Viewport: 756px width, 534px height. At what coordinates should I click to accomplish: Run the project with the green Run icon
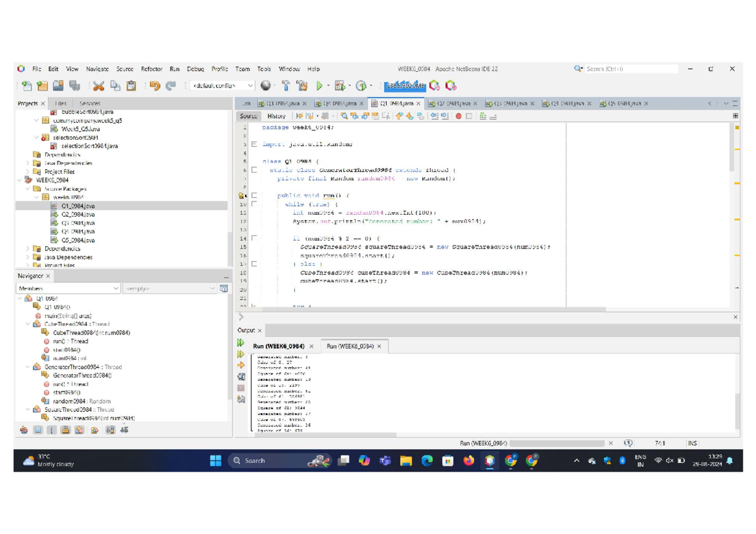click(319, 86)
